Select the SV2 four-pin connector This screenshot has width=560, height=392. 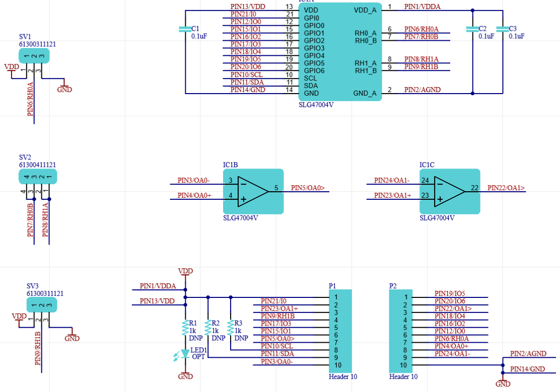click(x=38, y=177)
